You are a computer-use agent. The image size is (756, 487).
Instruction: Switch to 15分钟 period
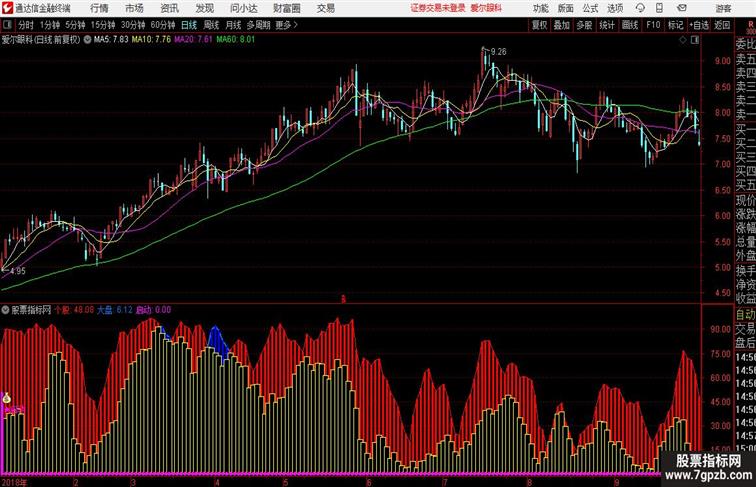point(103,25)
